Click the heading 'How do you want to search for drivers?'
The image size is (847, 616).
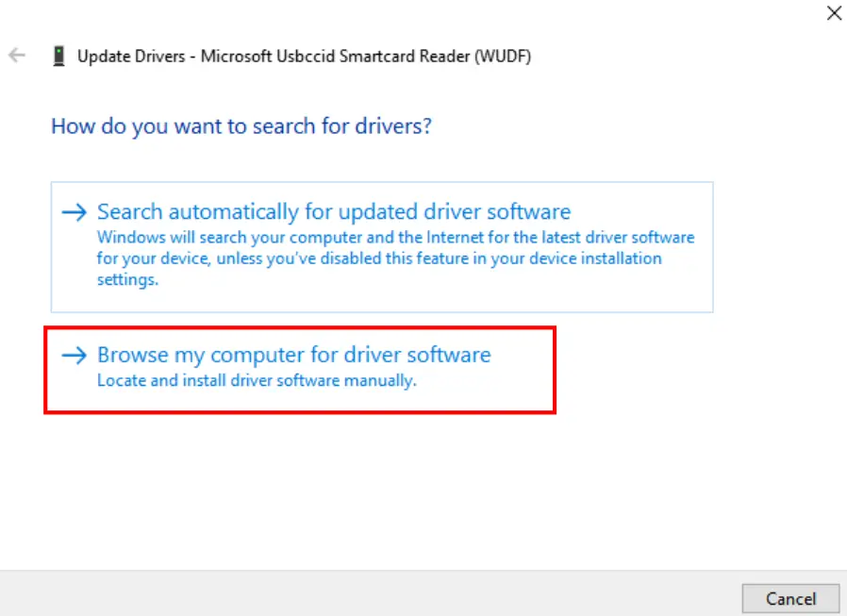(x=241, y=126)
